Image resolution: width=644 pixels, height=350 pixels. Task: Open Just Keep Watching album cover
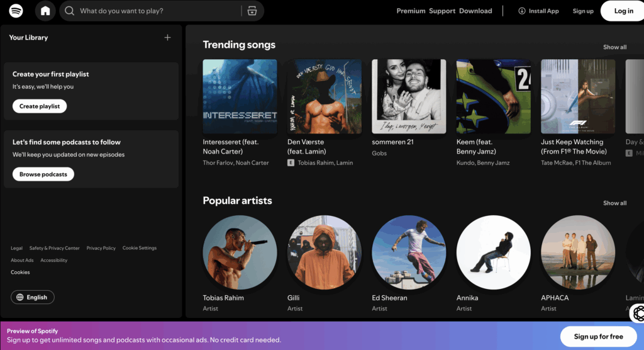pyautogui.click(x=579, y=96)
